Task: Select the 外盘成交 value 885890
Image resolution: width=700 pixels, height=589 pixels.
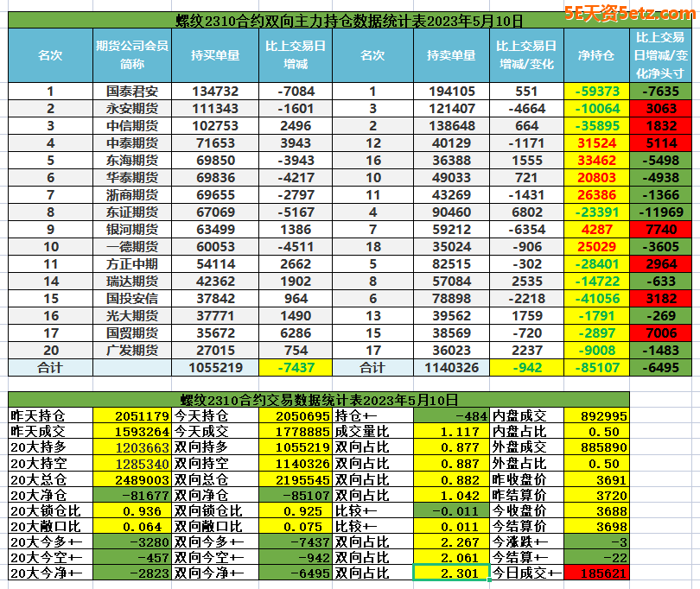Action: pyautogui.click(x=597, y=447)
